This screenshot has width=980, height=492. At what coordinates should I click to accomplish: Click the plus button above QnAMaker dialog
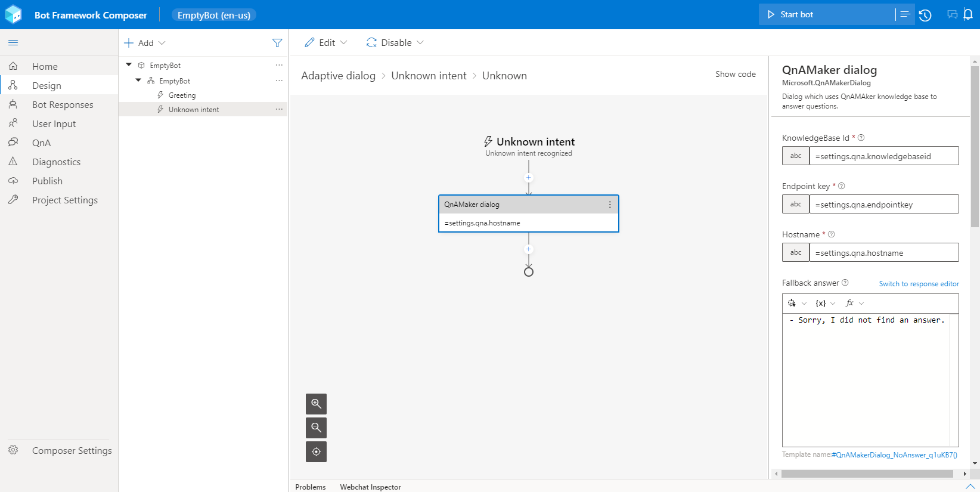pyautogui.click(x=528, y=178)
